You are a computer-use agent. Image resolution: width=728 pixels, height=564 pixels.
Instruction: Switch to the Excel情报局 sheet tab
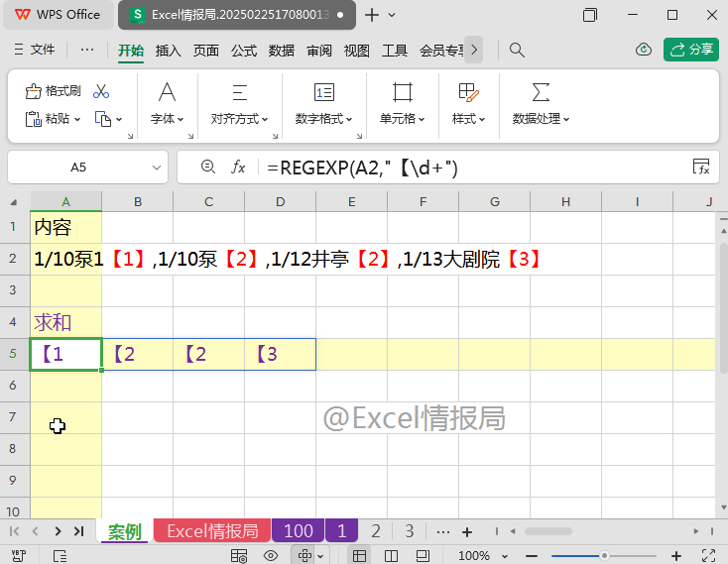click(211, 531)
